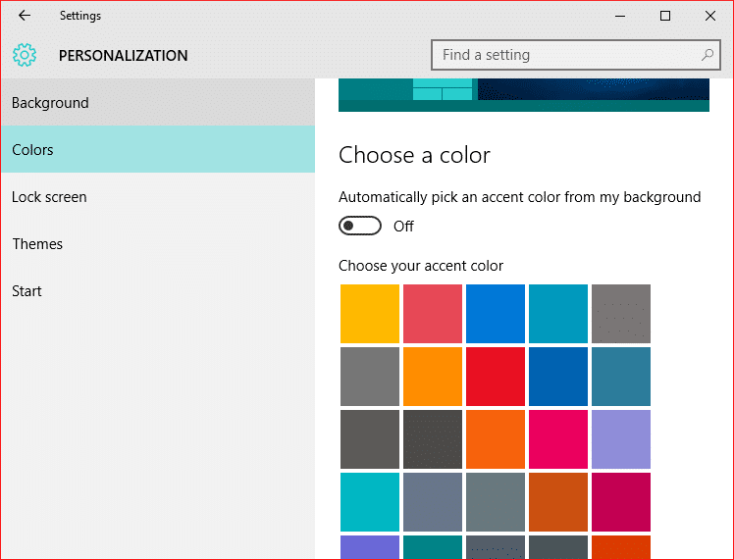Go back using the arrow icon
This screenshot has height=560, width=734.
(25, 16)
